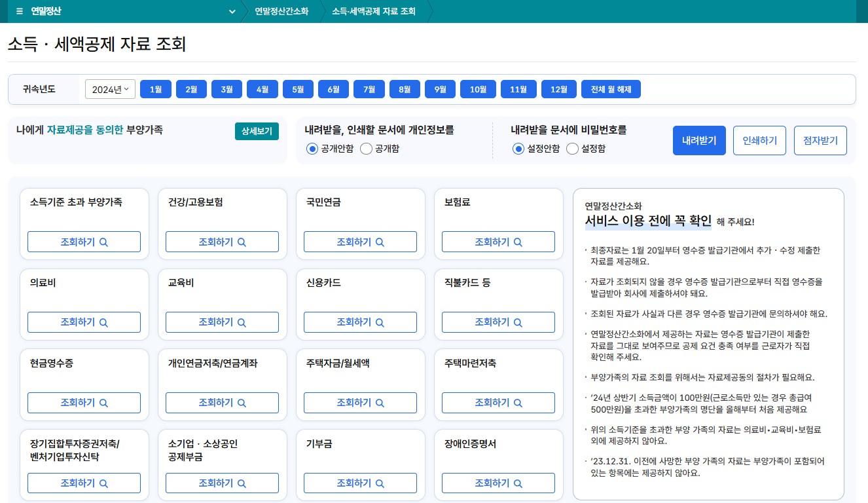Image resolution: width=868 pixels, height=503 pixels.
Task: Click the magnifier icon on 보험료 조회하기
Action: pos(518,242)
